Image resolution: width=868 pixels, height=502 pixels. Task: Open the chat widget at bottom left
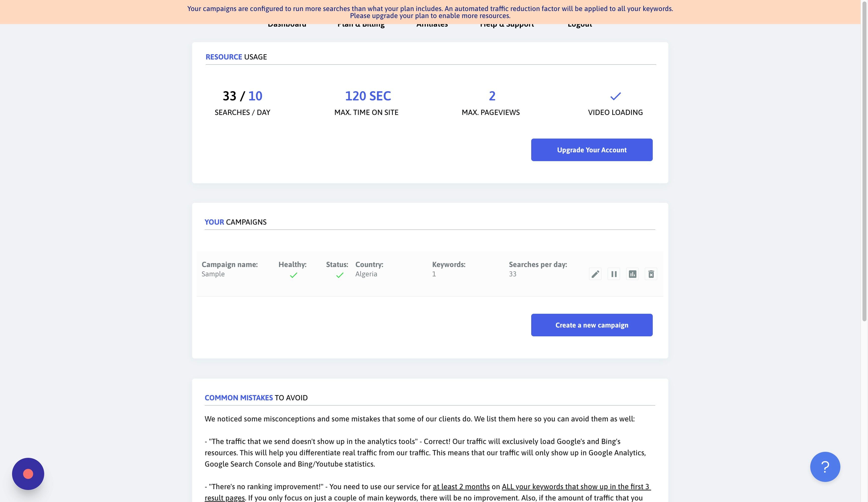[x=28, y=473]
